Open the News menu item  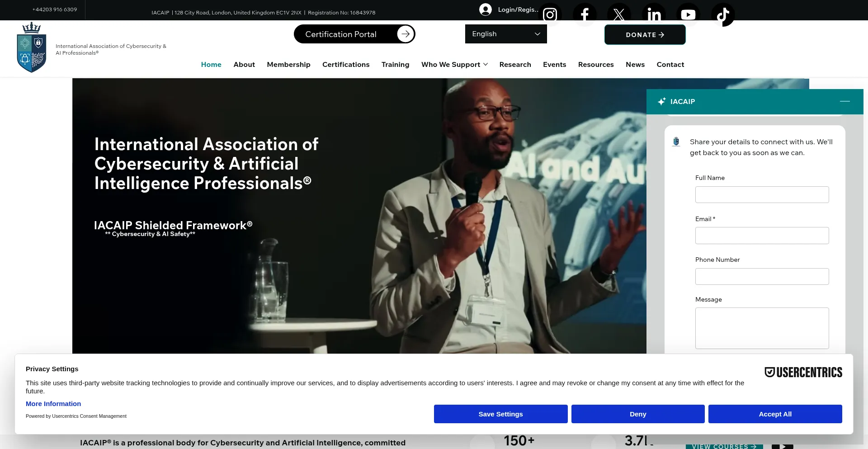(x=635, y=65)
